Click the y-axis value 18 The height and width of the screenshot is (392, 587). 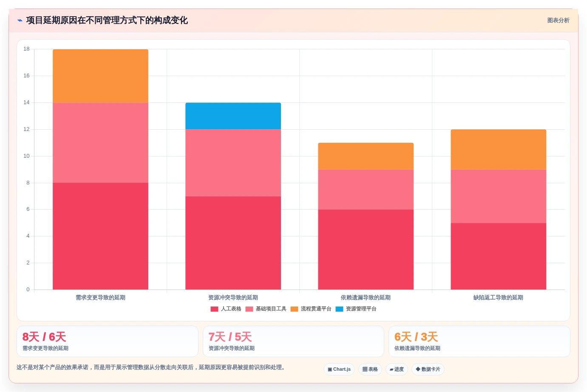26,49
